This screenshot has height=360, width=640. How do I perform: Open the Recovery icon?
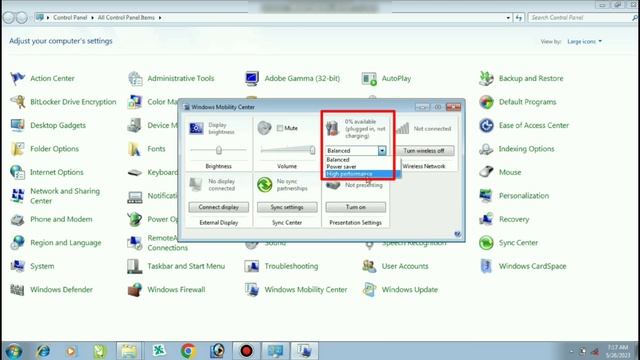coord(486,219)
